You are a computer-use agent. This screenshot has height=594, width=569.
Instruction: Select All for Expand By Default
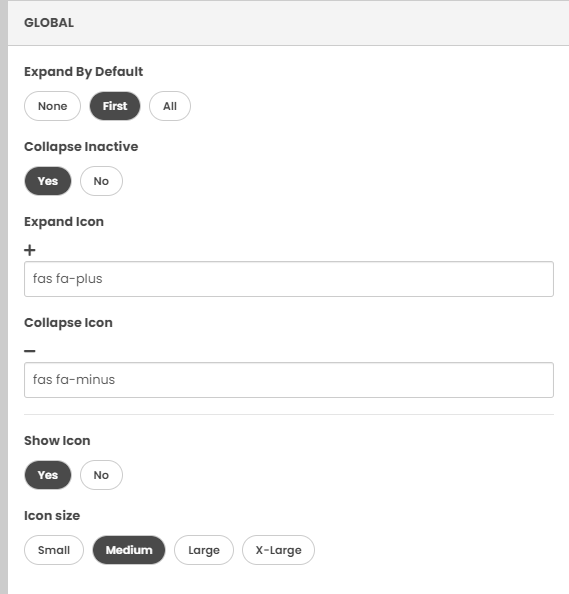coord(170,106)
